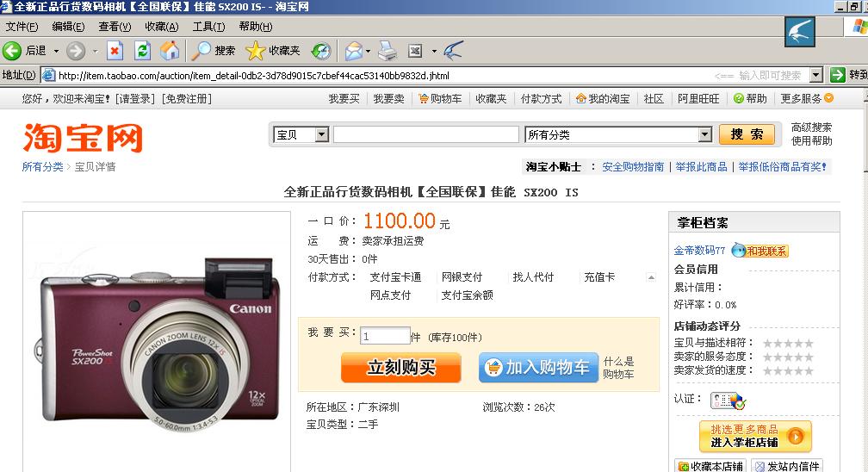868x472 pixels.
Task: Open the 编辑(E) menu
Action: click(x=68, y=27)
